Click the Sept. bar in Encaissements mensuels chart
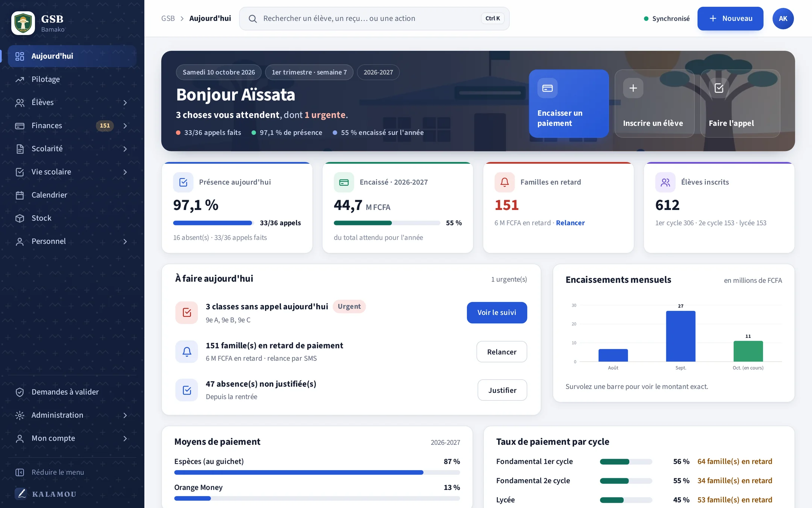812x508 pixels. (x=680, y=336)
